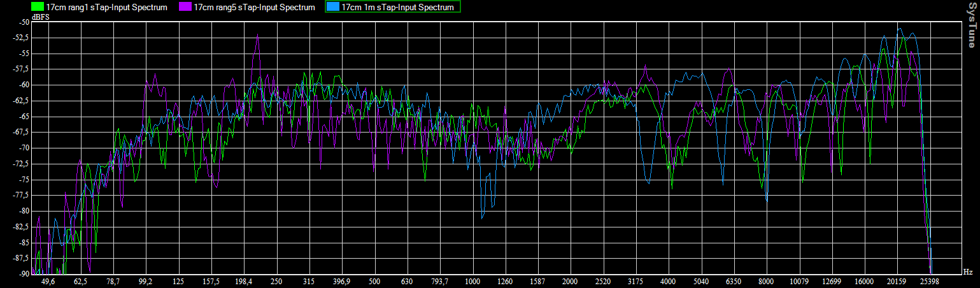The image size is (980, 288).
Task: Click the -50 dBFS level axis label
Action: 24,22
